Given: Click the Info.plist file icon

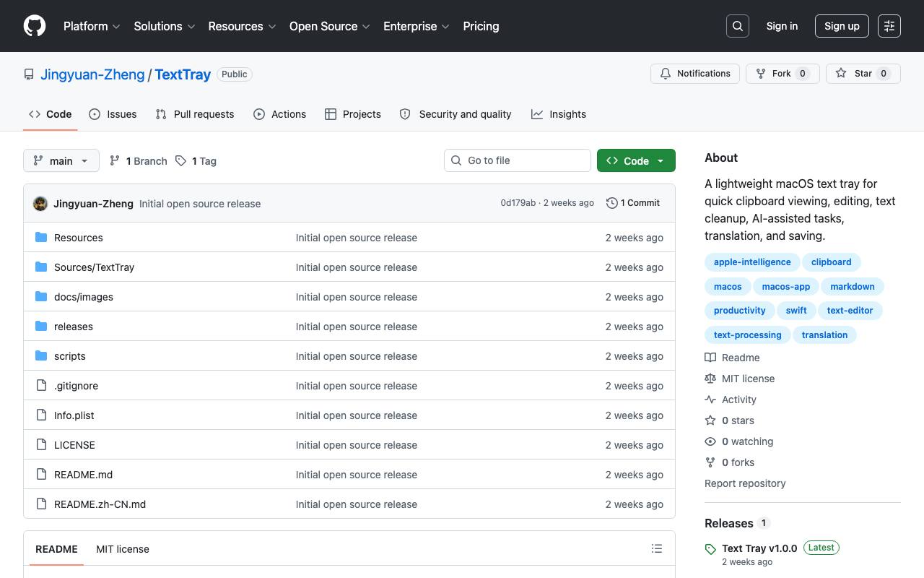Looking at the screenshot, I should 41,415.
